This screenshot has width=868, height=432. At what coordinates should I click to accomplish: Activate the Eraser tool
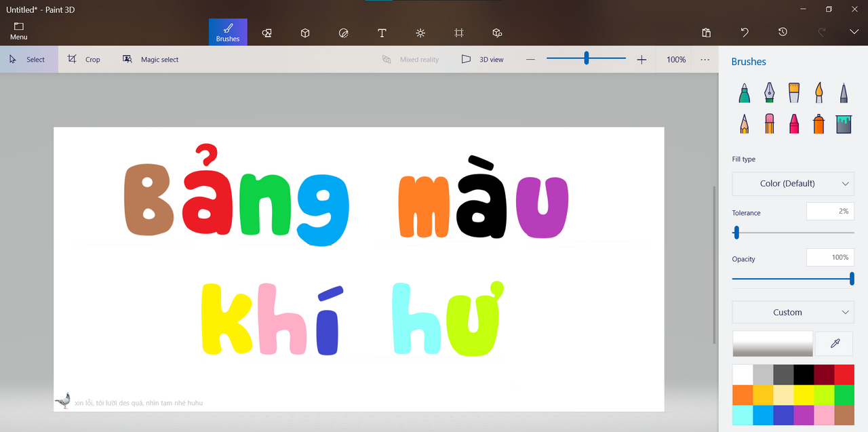(769, 123)
